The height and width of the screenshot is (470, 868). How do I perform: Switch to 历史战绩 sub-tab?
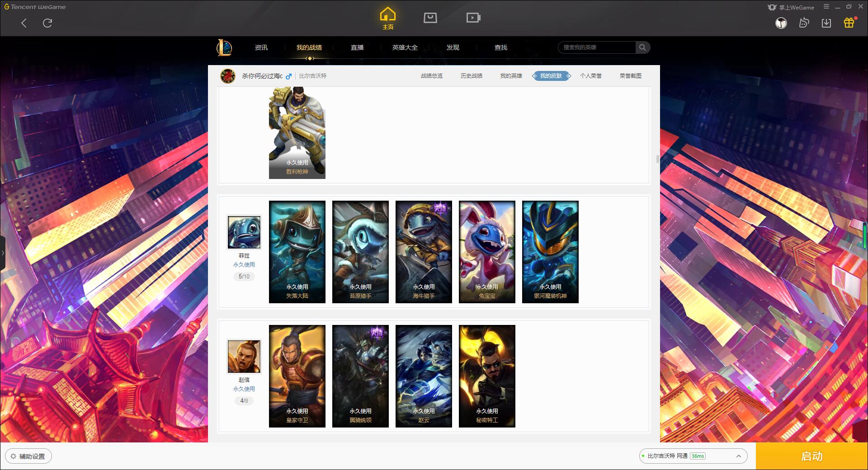coord(472,76)
